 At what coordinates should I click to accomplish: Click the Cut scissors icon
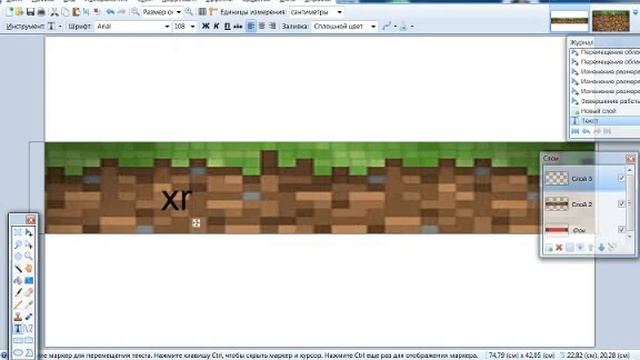[54, 12]
